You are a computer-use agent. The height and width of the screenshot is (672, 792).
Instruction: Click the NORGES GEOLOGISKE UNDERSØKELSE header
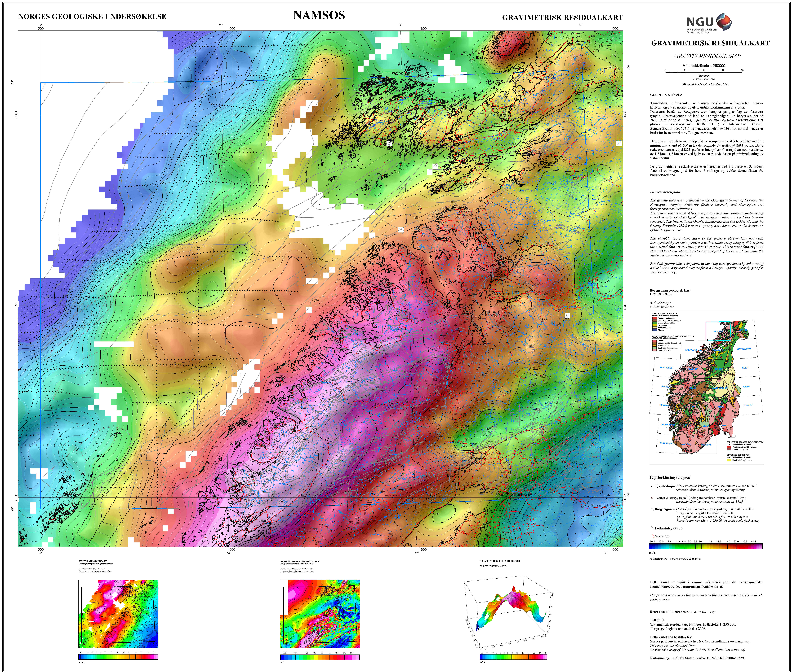[92, 17]
